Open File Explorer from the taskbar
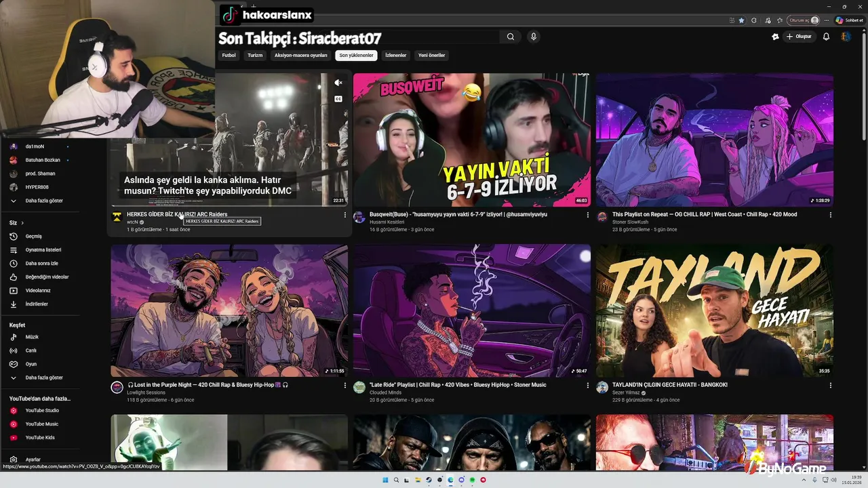Image resolution: width=868 pixels, height=488 pixels. tap(418, 480)
